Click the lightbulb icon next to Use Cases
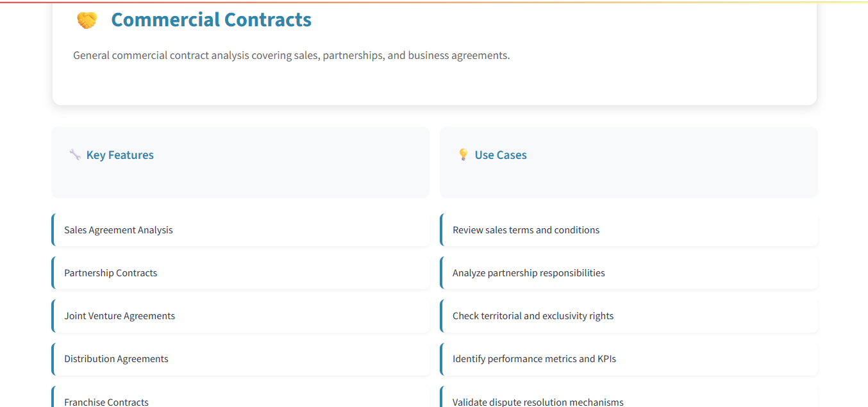 pyautogui.click(x=463, y=154)
